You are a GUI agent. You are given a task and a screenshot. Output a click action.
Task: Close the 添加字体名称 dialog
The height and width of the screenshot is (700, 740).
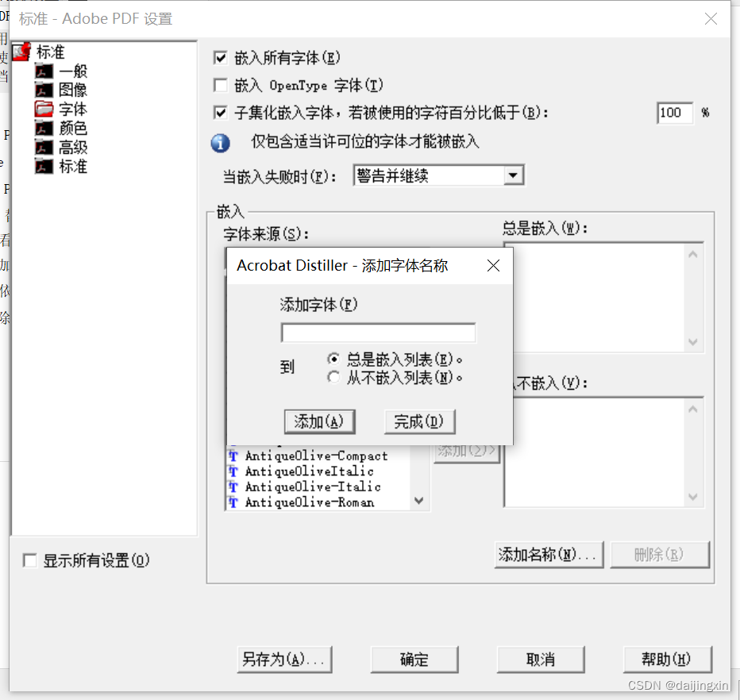point(493,266)
